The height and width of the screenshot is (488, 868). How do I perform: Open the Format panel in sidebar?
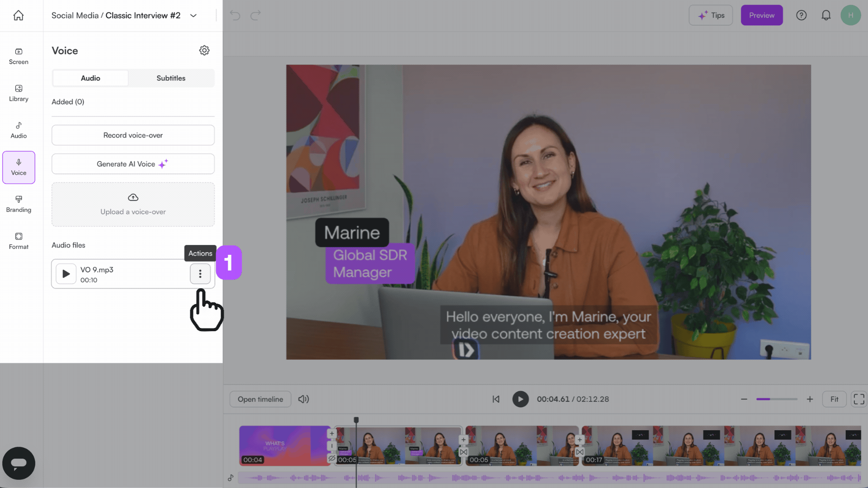pyautogui.click(x=19, y=241)
